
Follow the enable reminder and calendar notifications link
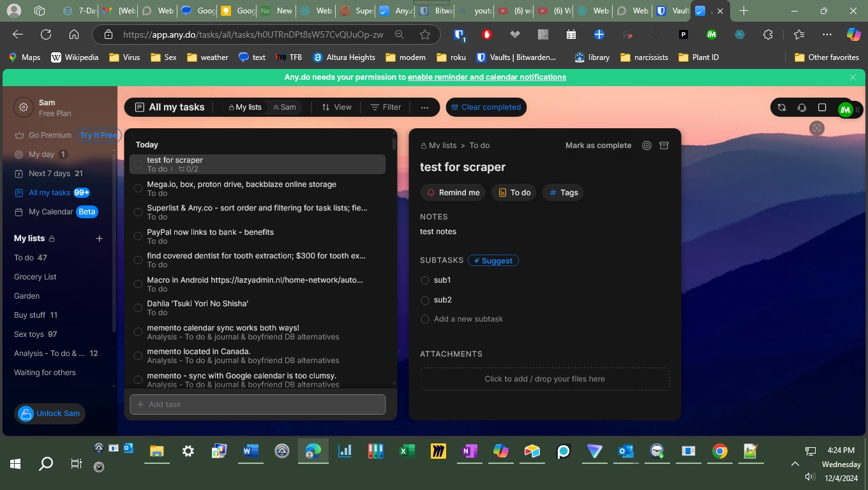tap(486, 77)
